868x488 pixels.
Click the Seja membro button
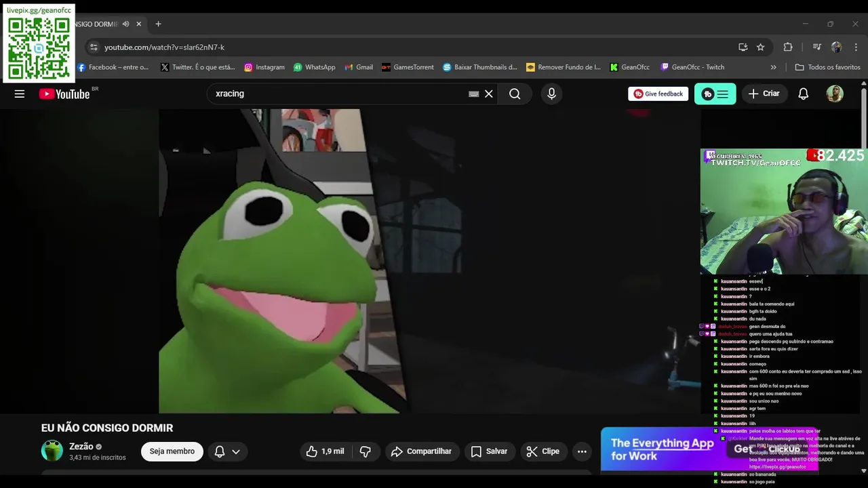(x=172, y=451)
